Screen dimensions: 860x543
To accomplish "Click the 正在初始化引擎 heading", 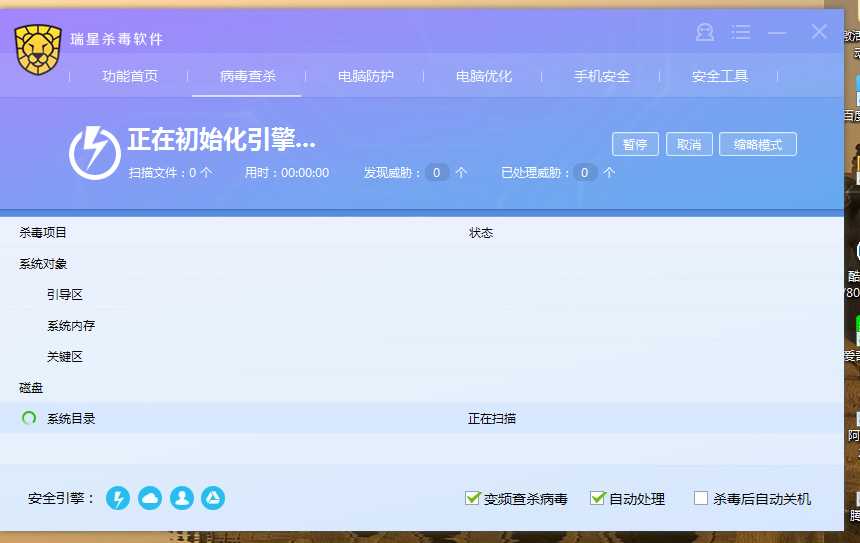I will click(222, 139).
